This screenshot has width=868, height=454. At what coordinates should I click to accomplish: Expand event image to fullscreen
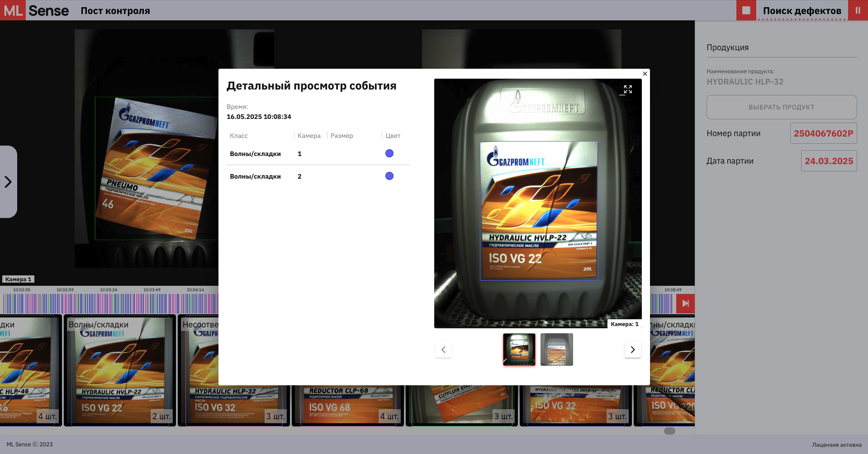click(x=628, y=90)
